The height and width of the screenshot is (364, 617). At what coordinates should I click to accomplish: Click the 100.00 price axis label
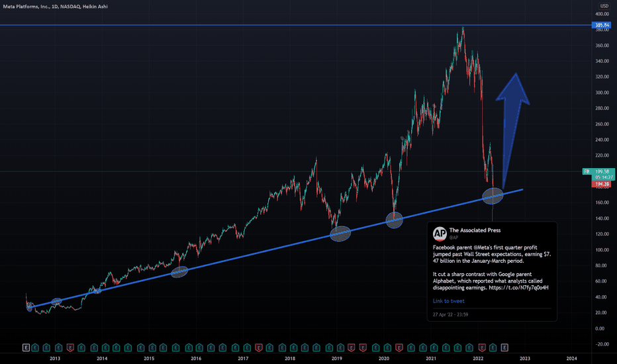pyautogui.click(x=602, y=250)
